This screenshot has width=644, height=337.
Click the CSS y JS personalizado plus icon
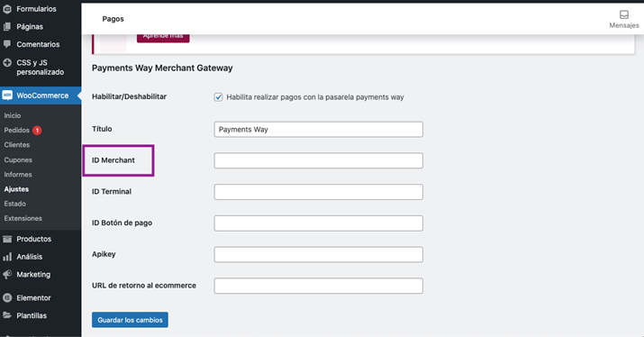7,63
